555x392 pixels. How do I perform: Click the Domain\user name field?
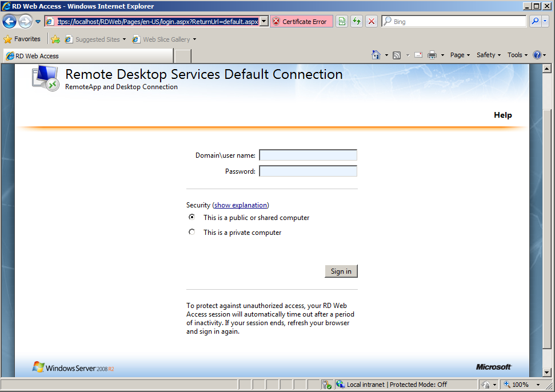point(308,155)
